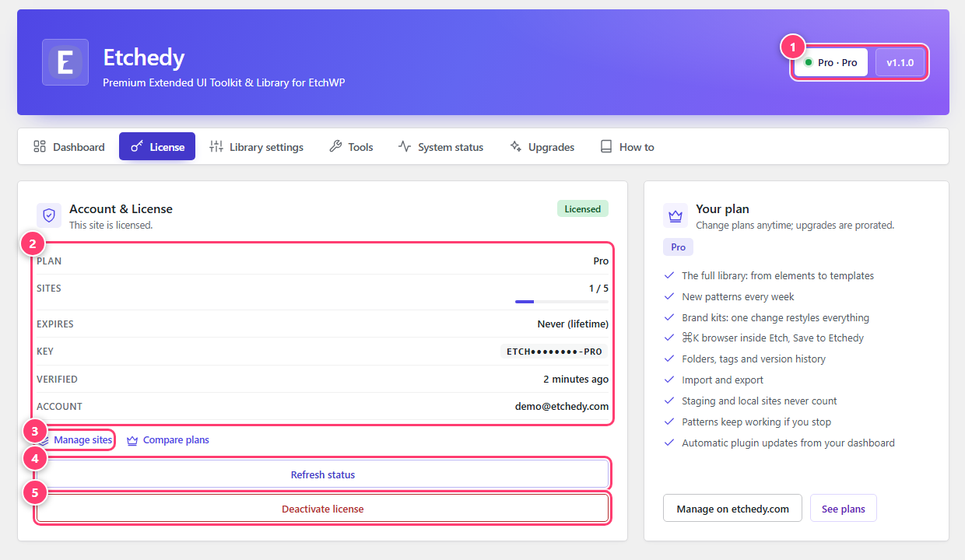
Task: Click the sites usage progress bar
Action: (562, 301)
